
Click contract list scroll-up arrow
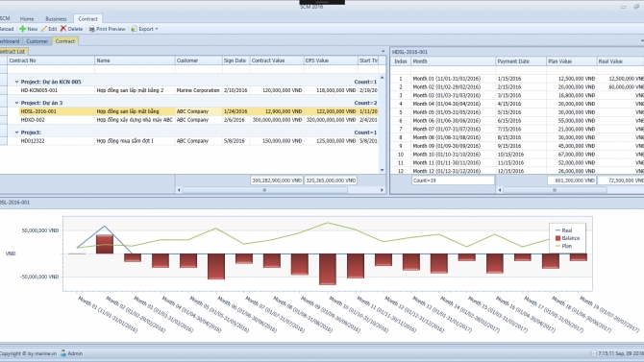[382, 78]
